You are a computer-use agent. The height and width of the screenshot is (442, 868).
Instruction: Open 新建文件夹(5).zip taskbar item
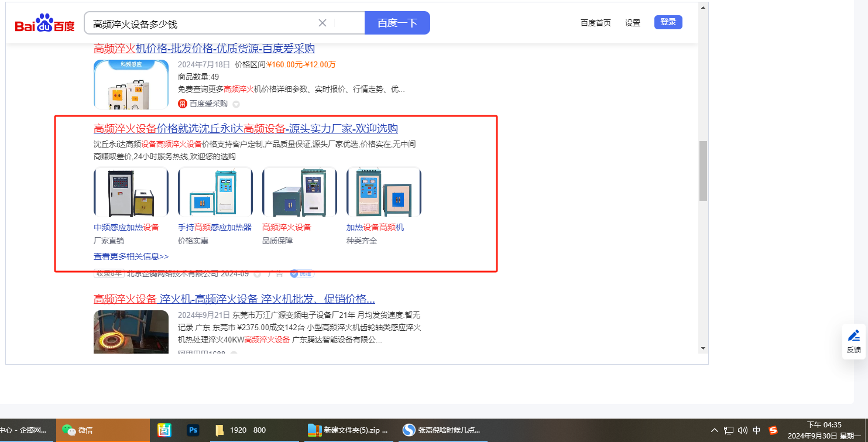[348, 430]
